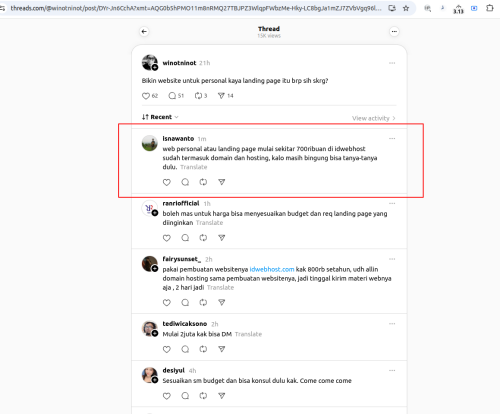Share the isnawanto comment

[x=222, y=182]
